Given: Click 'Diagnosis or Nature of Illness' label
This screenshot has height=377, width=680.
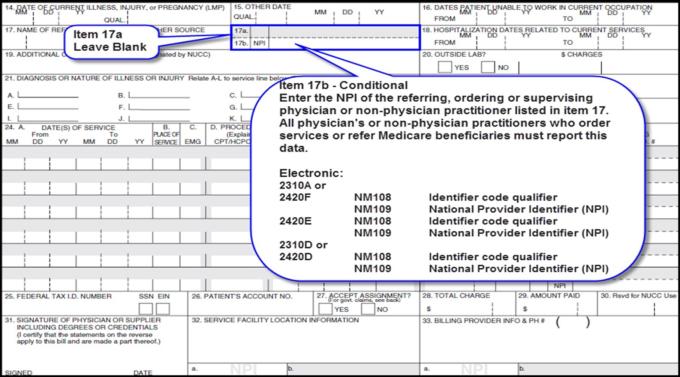Looking at the screenshot, I should [95, 78].
